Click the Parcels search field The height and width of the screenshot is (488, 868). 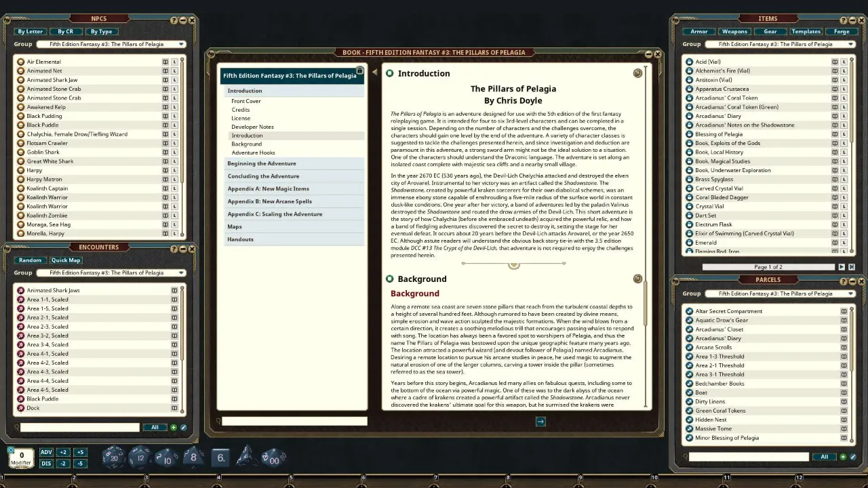(749, 457)
